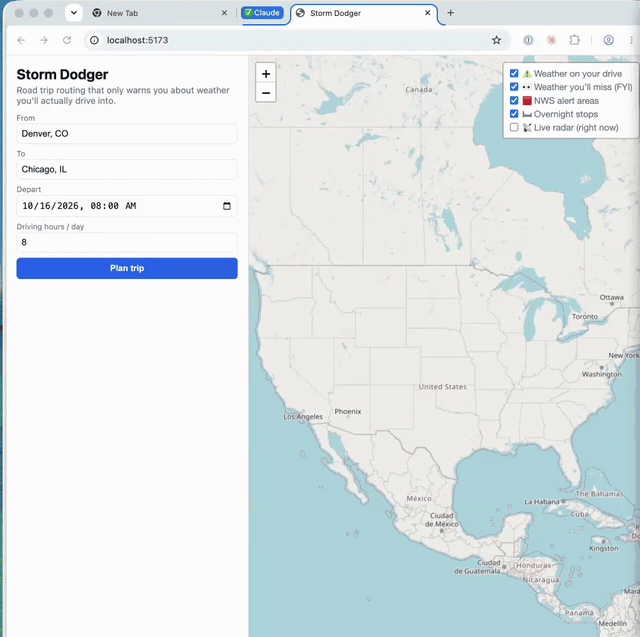
Task: Focus the Depart date-time field
Action: 127,206
